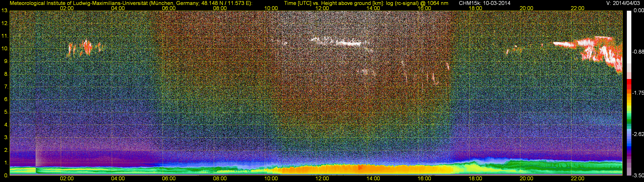
Task: Click the 3. km height axis label
Action: (6, 137)
